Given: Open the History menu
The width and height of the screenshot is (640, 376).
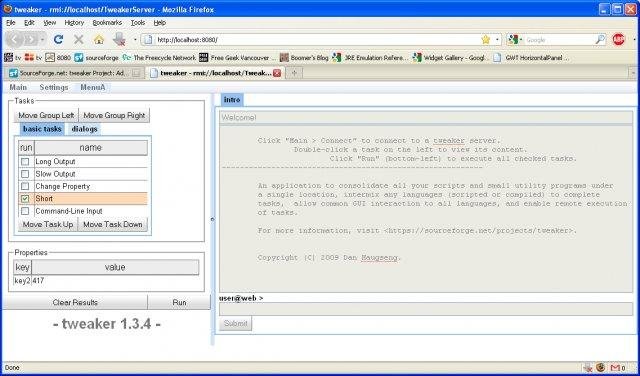Looking at the screenshot, I should [x=74, y=23].
